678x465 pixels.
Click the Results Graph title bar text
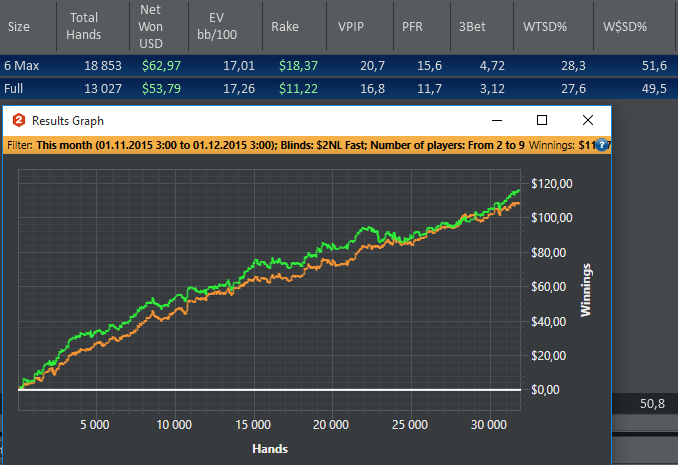click(68, 121)
